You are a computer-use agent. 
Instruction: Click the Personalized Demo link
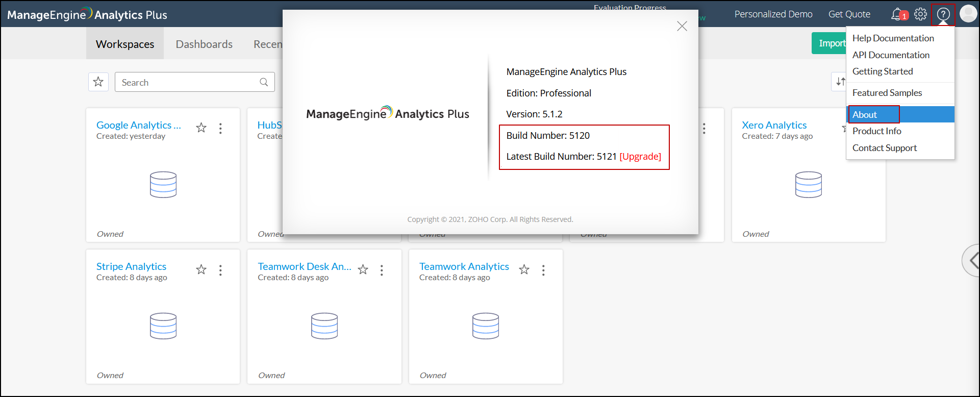(773, 14)
